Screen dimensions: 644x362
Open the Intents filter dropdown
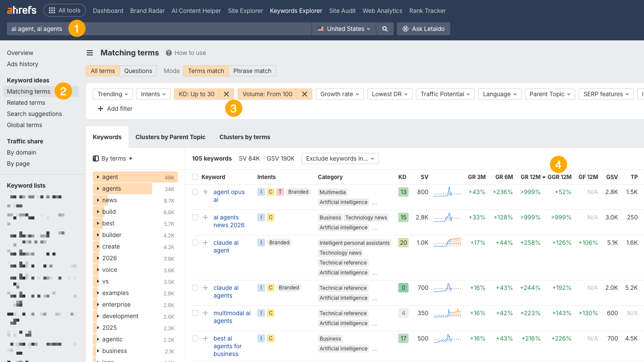point(153,94)
